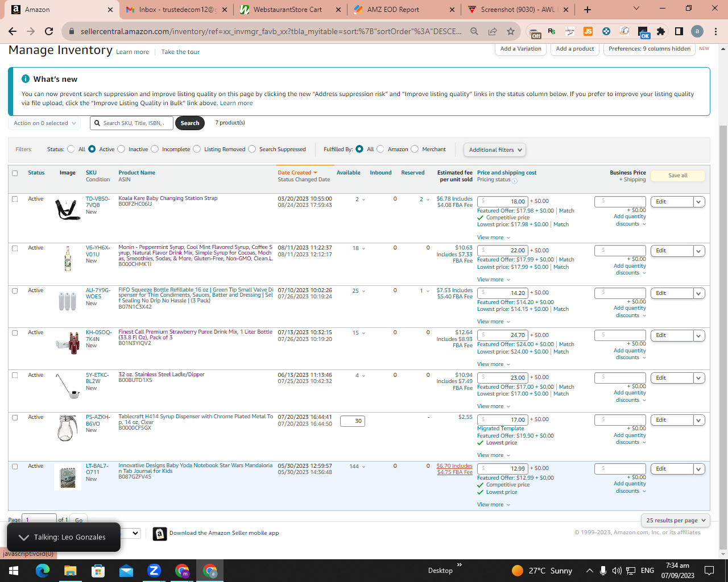728x582 pixels.
Task: Open the Take the tour link
Action: [180, 52]
